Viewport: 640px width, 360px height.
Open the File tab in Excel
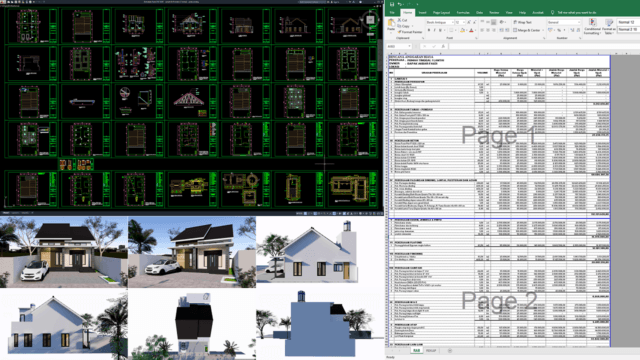point(392,13)
